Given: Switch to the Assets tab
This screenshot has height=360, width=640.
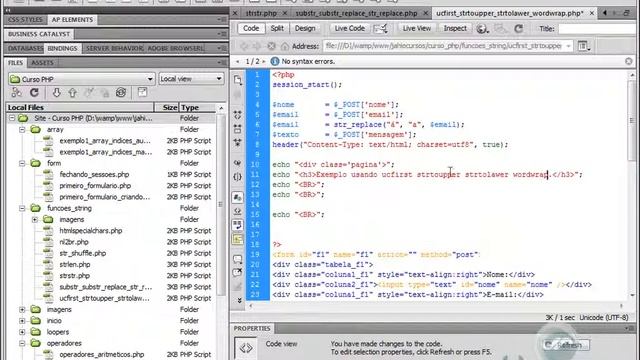Looking at the screenshot, I should [x=42, y=63].
